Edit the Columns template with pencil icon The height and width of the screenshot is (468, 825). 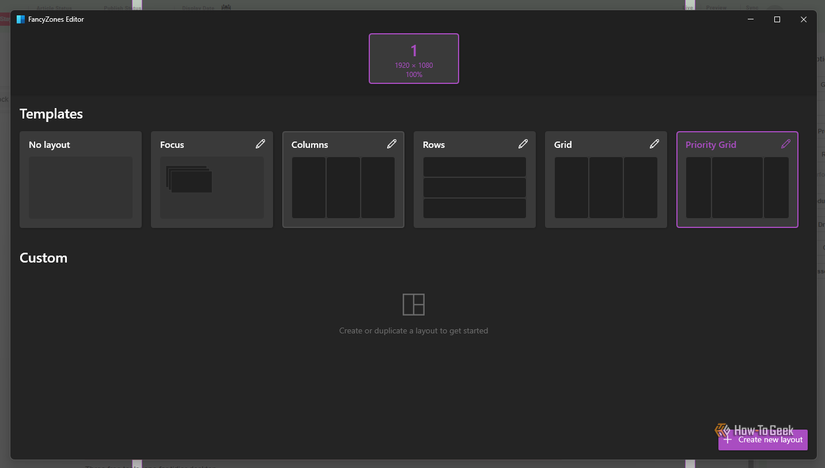[391, 144]
